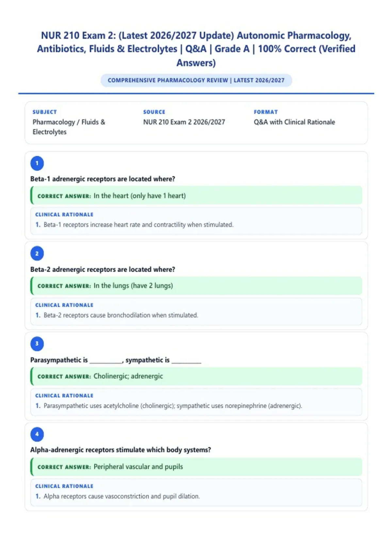The width and height of the screenshot is (392, 556).
Task: Click the Beta-2 adrenergic receptors question text
Action: coord(103,269)
